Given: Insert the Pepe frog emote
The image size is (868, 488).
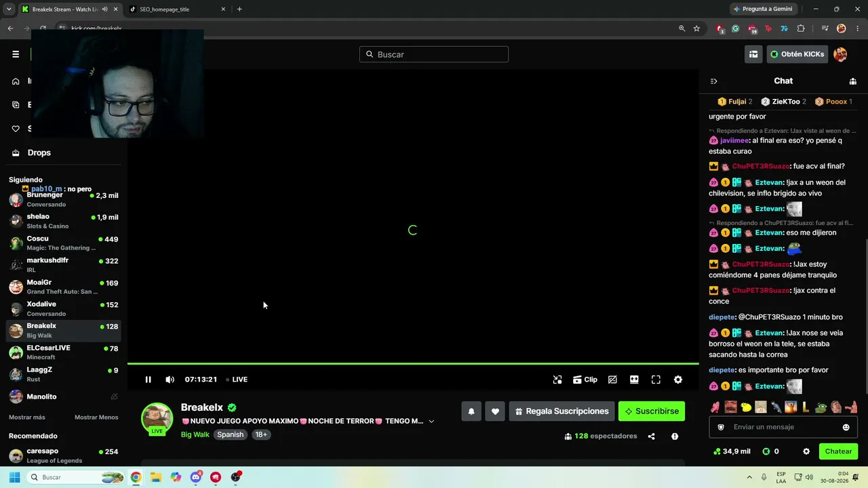Looking at the screenshot, I should (x=821, y=407).
